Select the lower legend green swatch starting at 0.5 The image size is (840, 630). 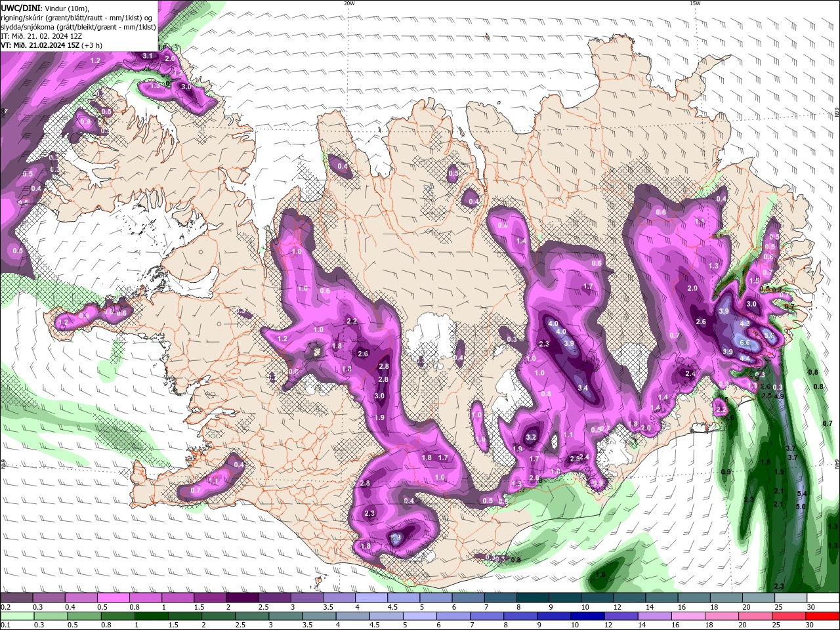pyautogui.click(x=85, y=616)
